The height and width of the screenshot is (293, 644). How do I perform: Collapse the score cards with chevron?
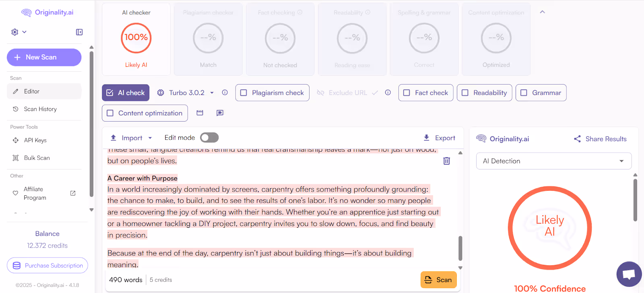coord(543,12)
